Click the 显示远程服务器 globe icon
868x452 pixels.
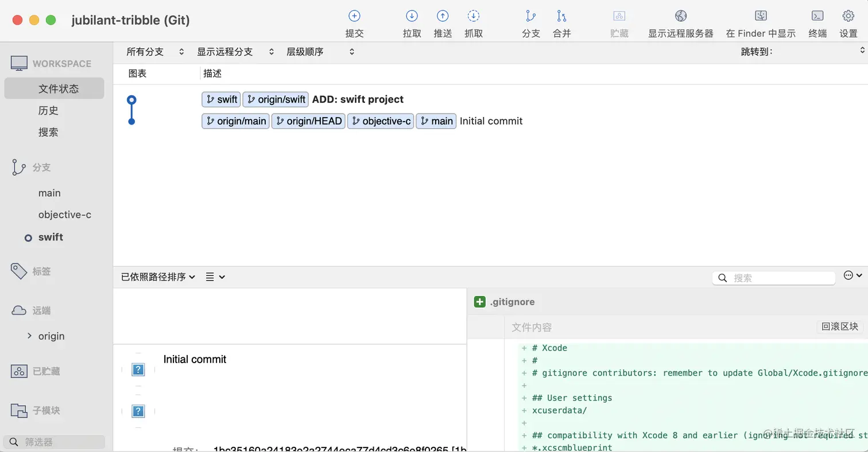(x=681, y=16)
